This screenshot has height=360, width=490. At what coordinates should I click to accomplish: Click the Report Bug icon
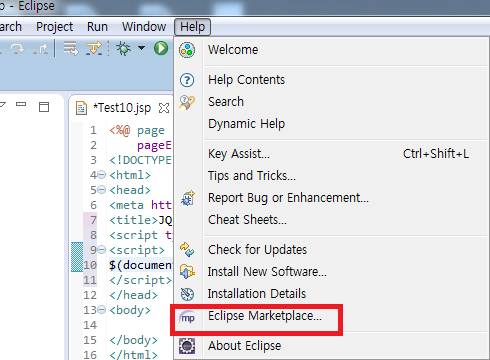pos(188,198)
